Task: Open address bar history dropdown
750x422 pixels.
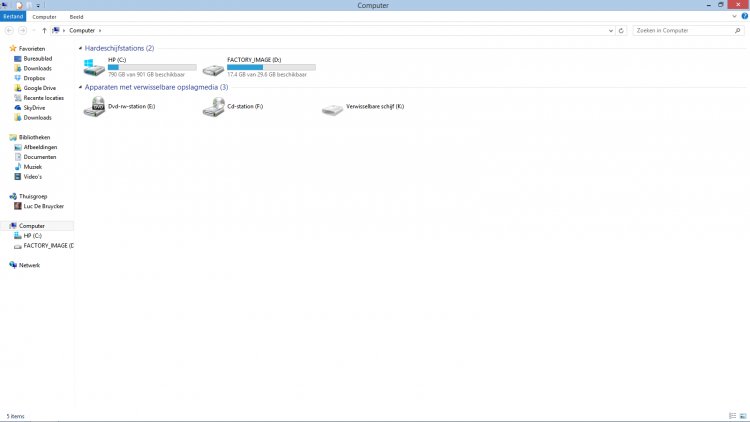Action: pos(611,30)
